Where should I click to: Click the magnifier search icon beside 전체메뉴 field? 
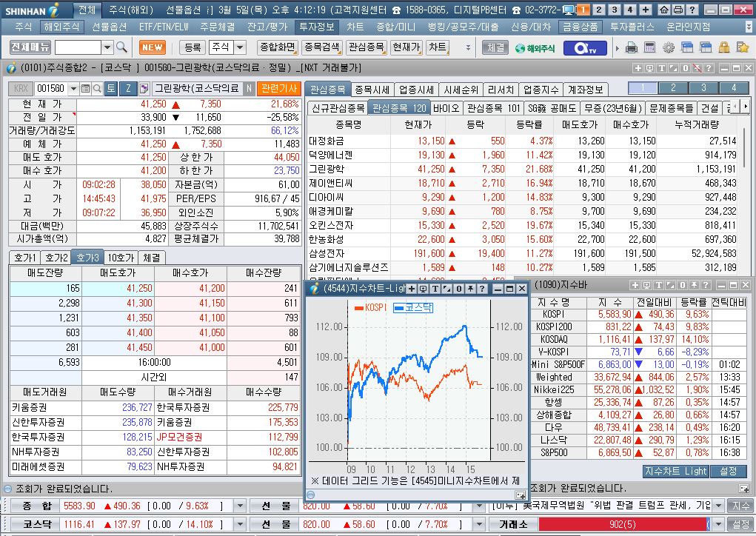coord(121,47)
